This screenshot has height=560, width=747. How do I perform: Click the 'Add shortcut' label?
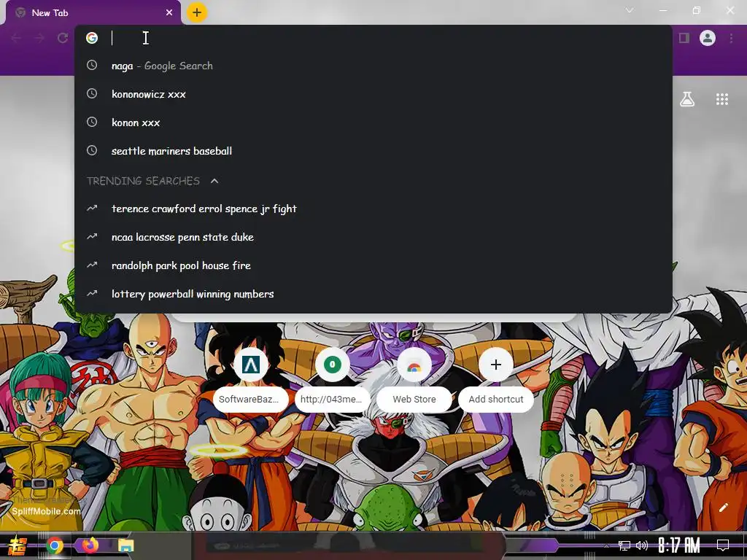tap(496, 400)
